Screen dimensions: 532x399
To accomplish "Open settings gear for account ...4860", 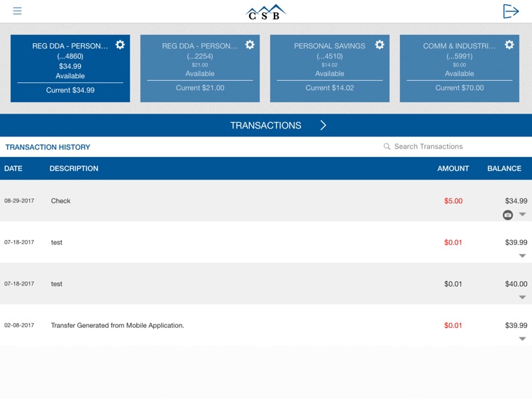I will click(x=120, y=45).
